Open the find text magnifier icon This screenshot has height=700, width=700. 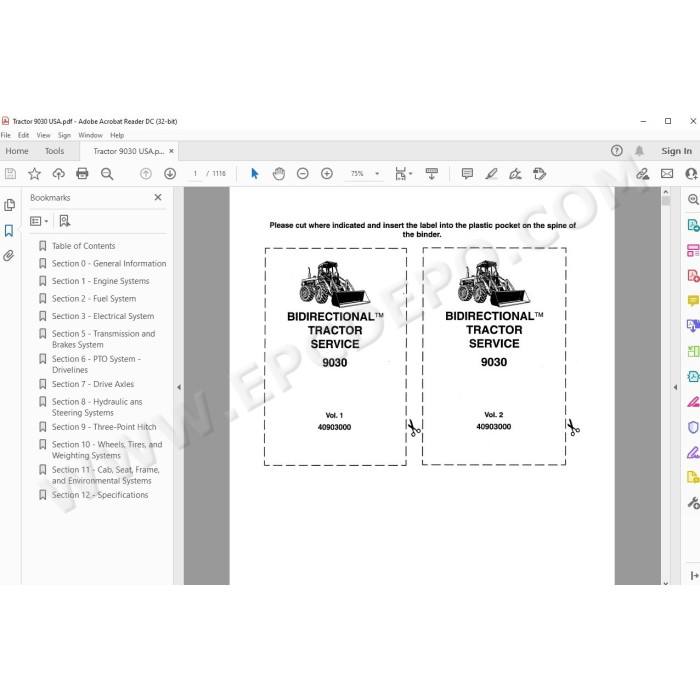tap(107, 174)
